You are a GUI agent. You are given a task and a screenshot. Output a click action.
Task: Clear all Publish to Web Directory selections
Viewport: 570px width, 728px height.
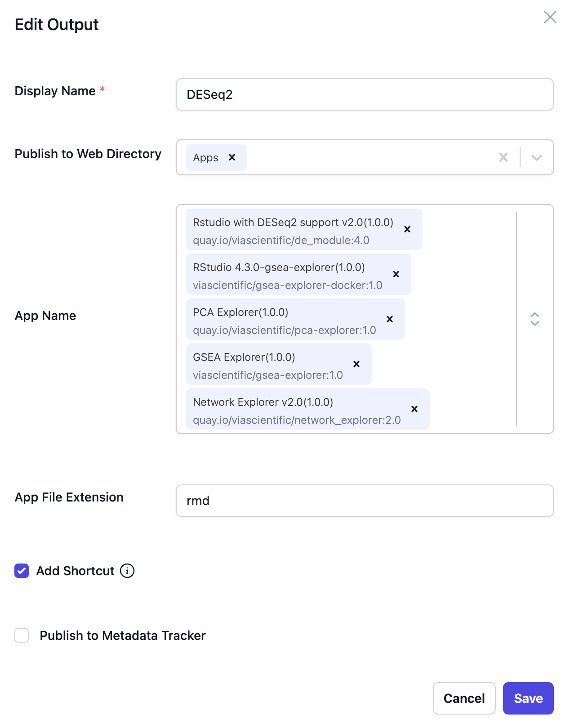click(503, 157)
